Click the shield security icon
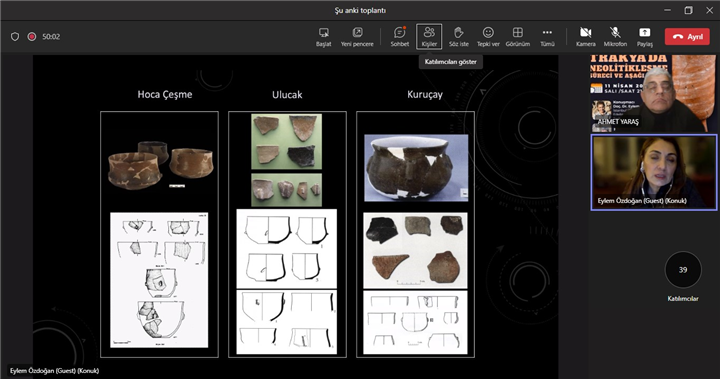 coord(15,37)
